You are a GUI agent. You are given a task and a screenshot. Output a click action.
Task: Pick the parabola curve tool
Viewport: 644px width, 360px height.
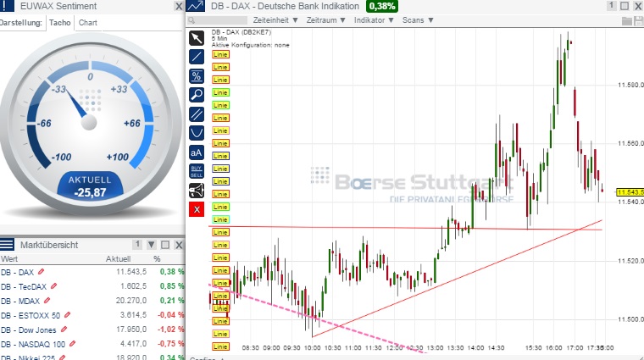[197, 133]
